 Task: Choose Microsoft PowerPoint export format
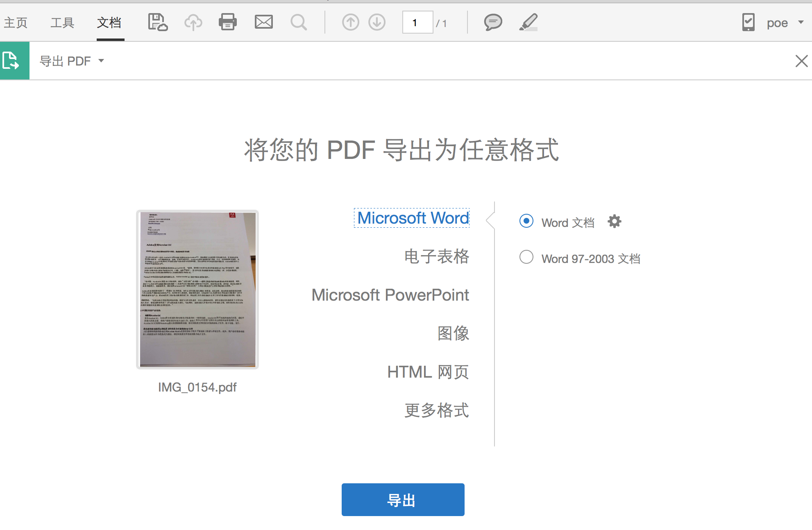coord(390,295)
